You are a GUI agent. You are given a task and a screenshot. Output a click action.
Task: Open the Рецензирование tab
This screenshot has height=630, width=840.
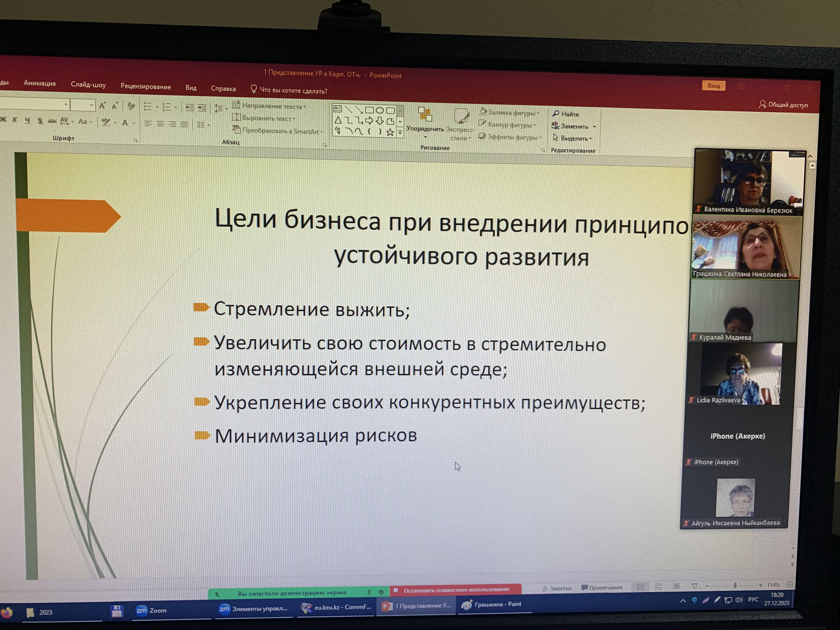click(x=145, y=87)
